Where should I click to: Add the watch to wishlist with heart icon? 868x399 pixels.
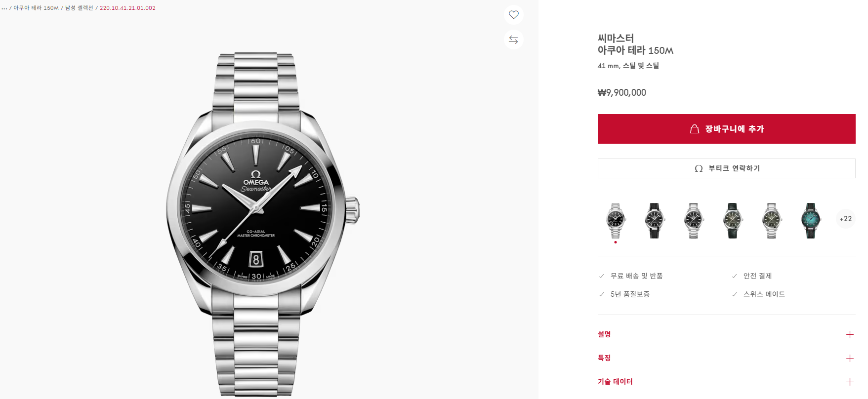click(x=514, y=15)
